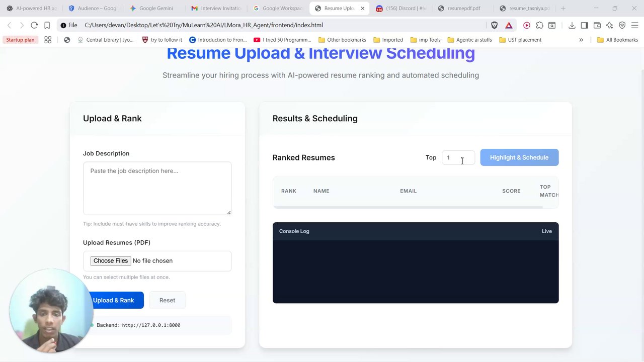This screenshot has width=644, height=362.
Task: Open the apps grid icon in bookmarks bar
Action: pos(48,40)
